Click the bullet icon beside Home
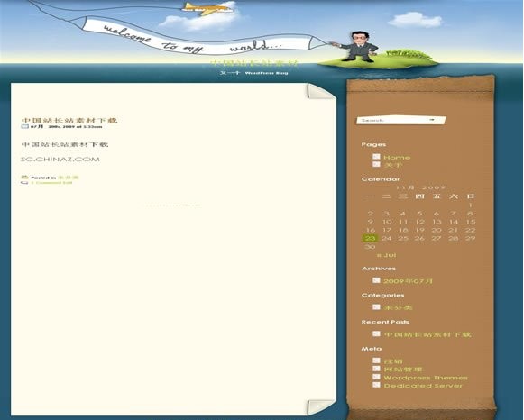The width and height of the screenshot is (524, 420). coord(376,156)
